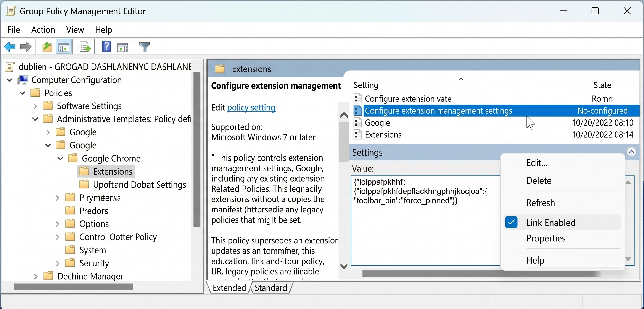Click the Computer Configuration monitor icon
This screenshot has width=644, height=309.
coord(23,80)
